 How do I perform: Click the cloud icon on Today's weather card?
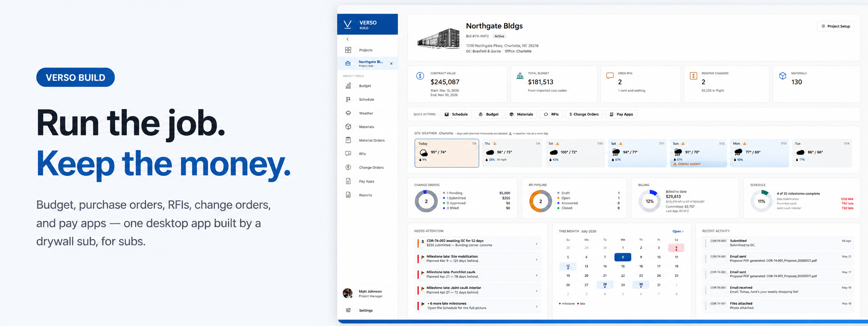pyautogui.click(x=423, y=152)
